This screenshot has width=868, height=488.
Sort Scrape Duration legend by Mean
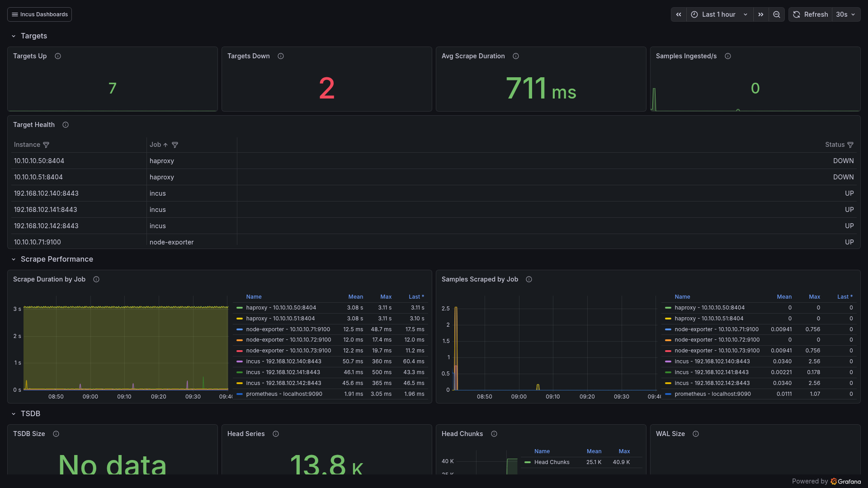[355, 297]
